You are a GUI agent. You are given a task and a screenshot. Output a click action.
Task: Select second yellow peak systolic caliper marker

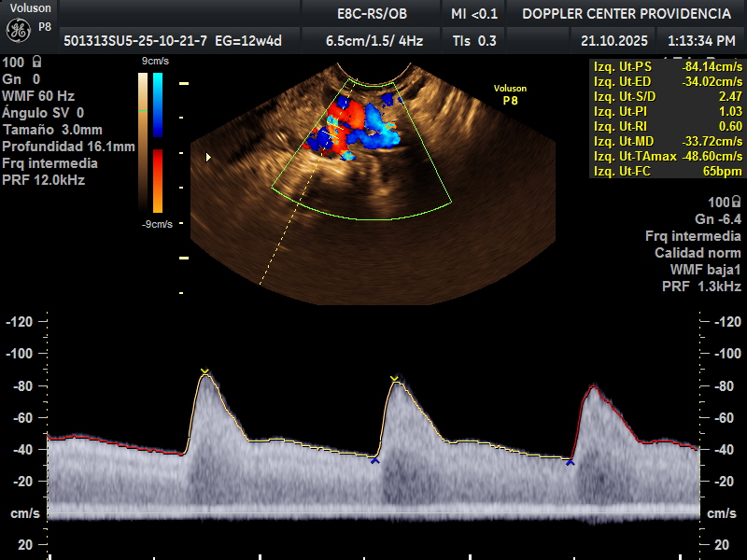coord(394,378)
